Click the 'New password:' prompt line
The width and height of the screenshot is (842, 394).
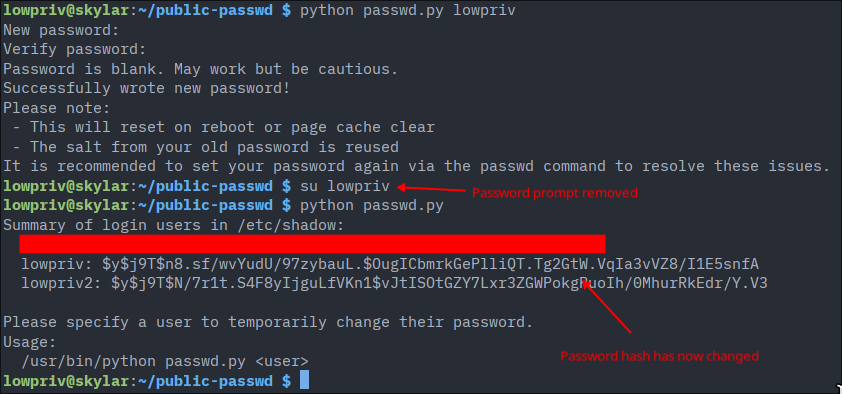(61, 30)
